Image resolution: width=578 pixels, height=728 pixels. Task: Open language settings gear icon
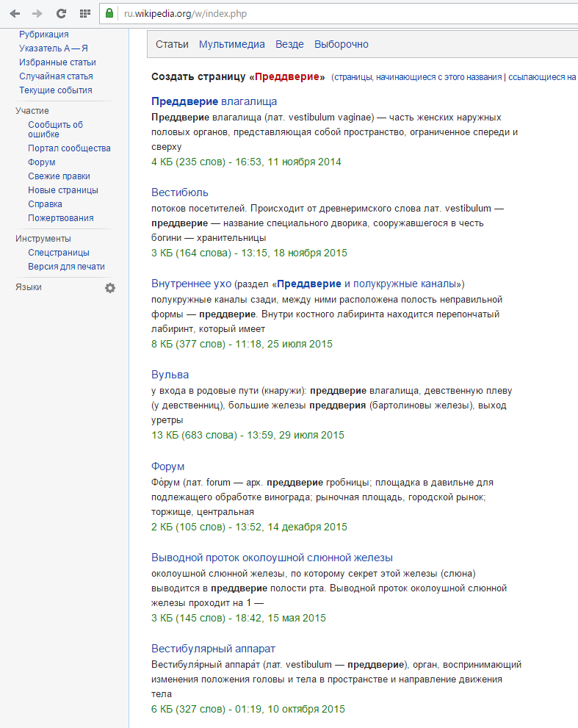(110, 288)
